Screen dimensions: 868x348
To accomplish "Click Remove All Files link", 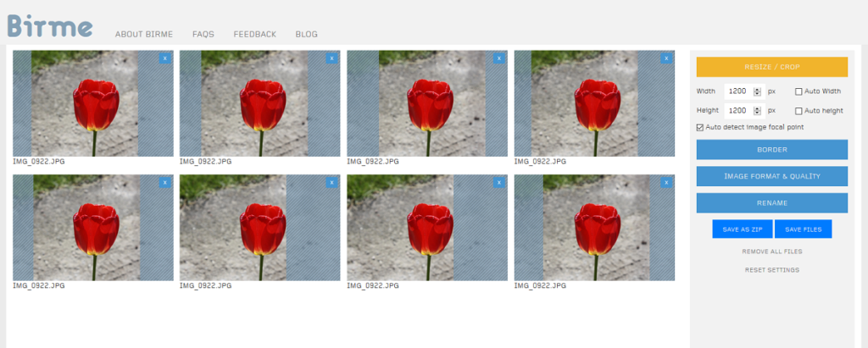I will click(x=771, y=251).
